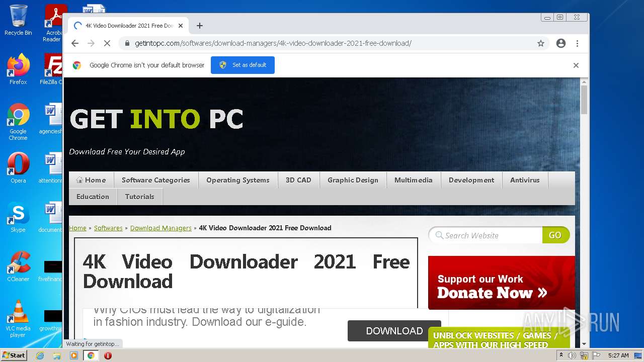Click the Windows Start button

pyautogui.click(x=14, y=355)
